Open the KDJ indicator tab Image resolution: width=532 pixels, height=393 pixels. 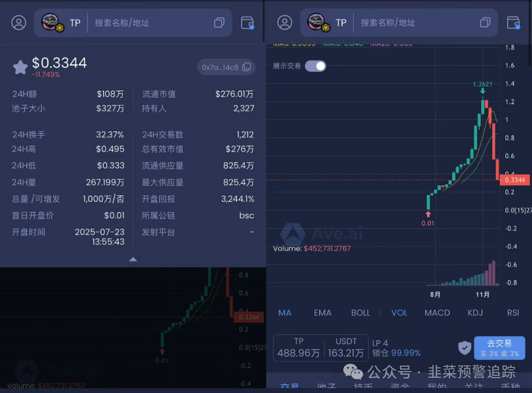[x=474, y=313]
